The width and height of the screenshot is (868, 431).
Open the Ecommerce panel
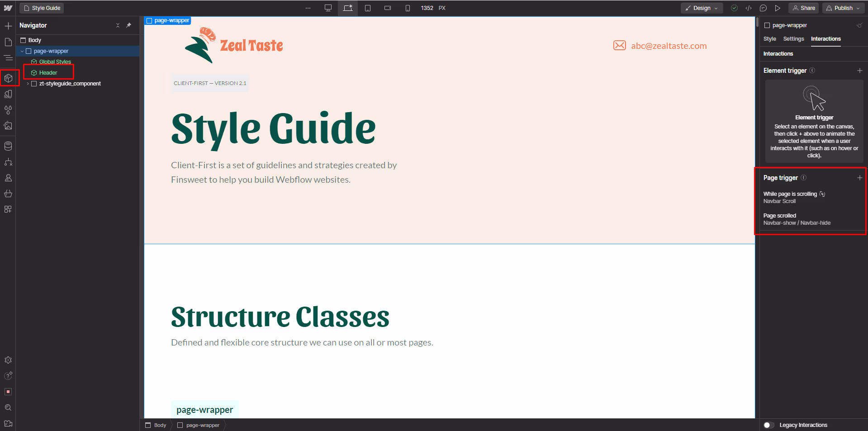[8, 194]
